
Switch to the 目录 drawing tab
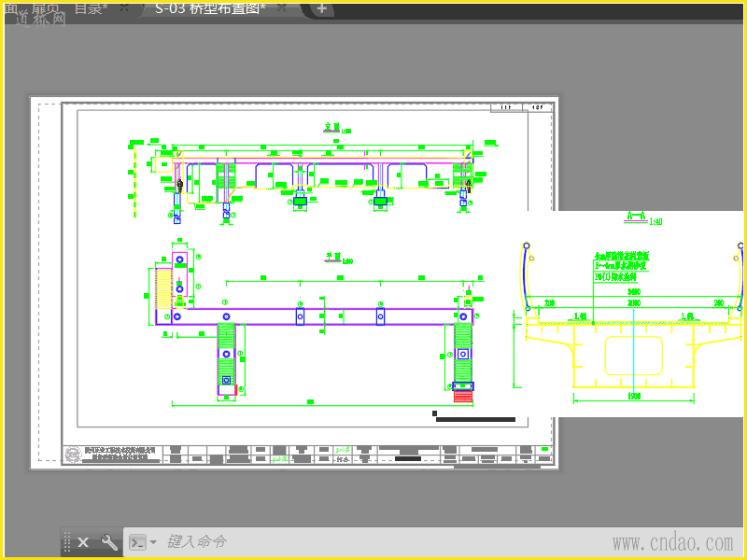(x=92, y=8)
